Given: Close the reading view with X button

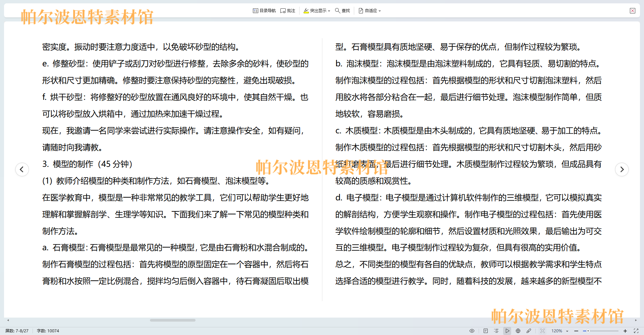Looking at the screenshot, I should click(x=633, y=11).
